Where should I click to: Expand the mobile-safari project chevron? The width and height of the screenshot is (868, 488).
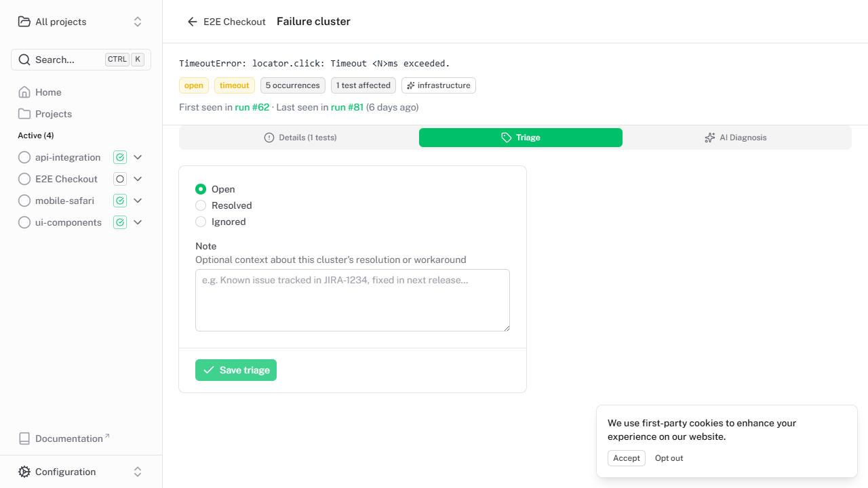pyautogui.click(x=138, y=201)
